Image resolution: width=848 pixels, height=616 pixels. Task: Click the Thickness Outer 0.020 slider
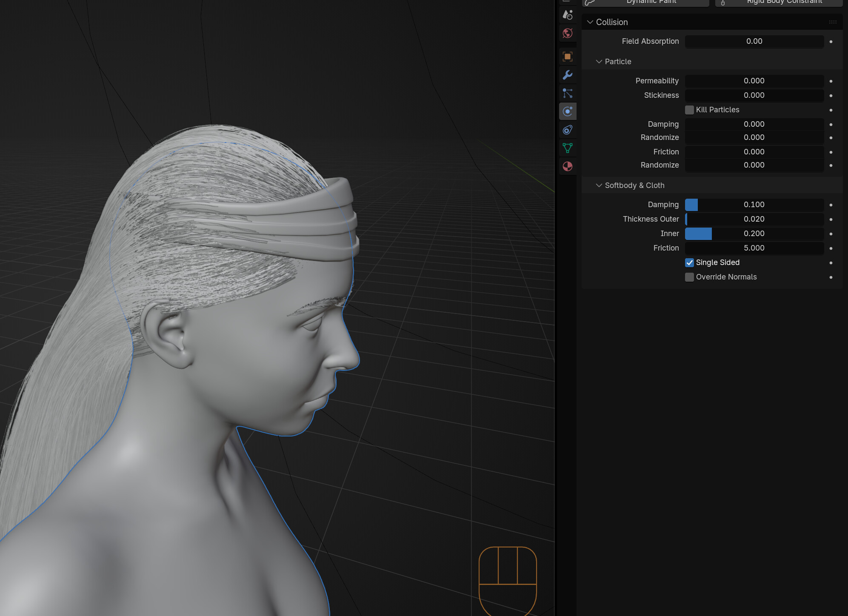754,219
